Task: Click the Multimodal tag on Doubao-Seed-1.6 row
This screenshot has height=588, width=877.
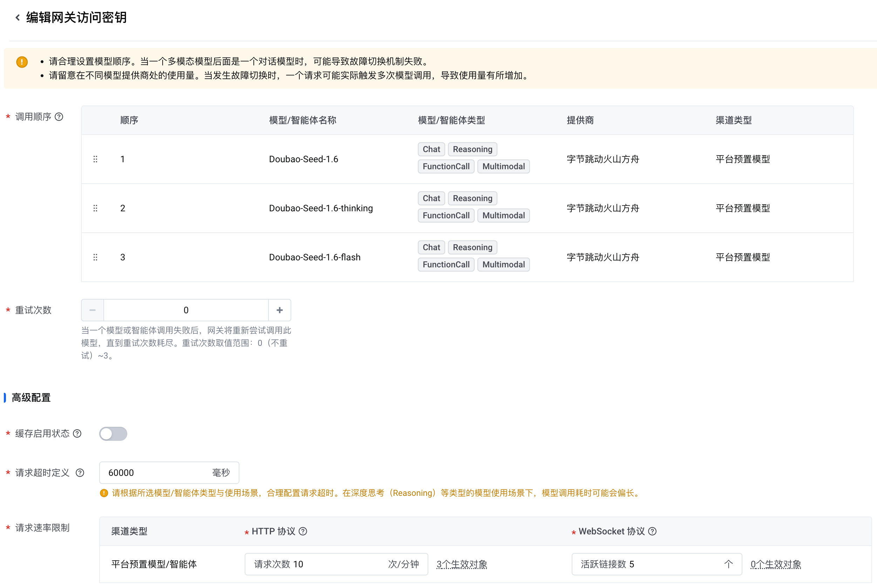Action: 503,166
